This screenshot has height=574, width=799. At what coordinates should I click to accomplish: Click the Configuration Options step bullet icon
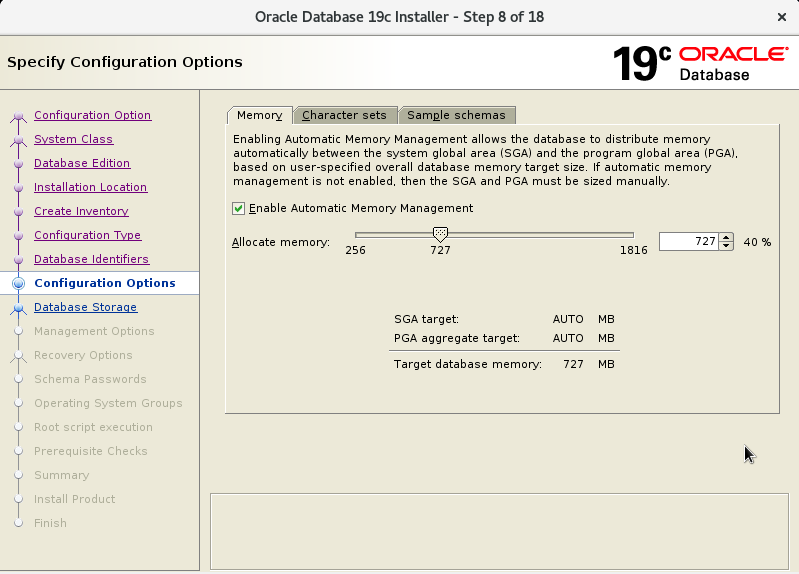[x=18, y=283]
